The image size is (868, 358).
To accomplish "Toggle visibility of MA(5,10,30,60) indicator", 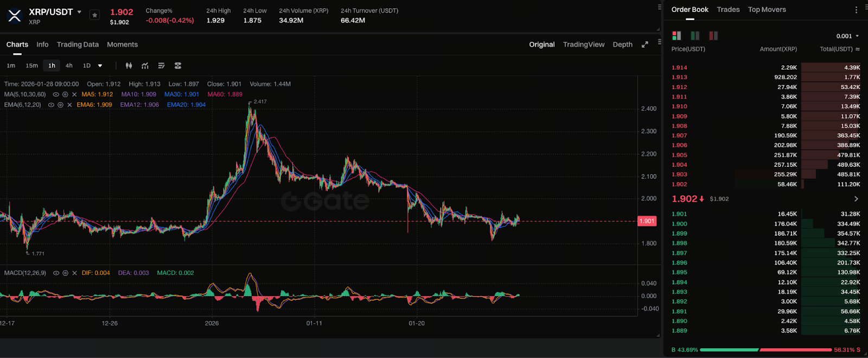I will pyautogui.click(x=56, y=95).
